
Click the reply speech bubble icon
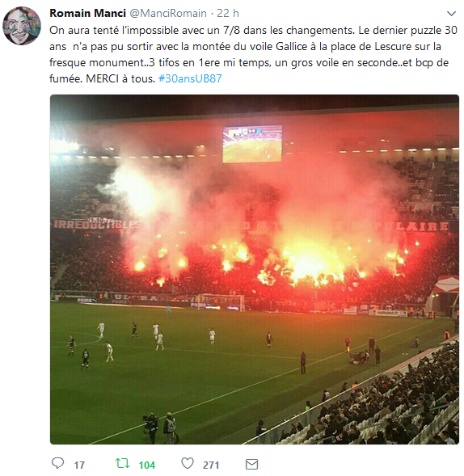(x=57, y=463)
